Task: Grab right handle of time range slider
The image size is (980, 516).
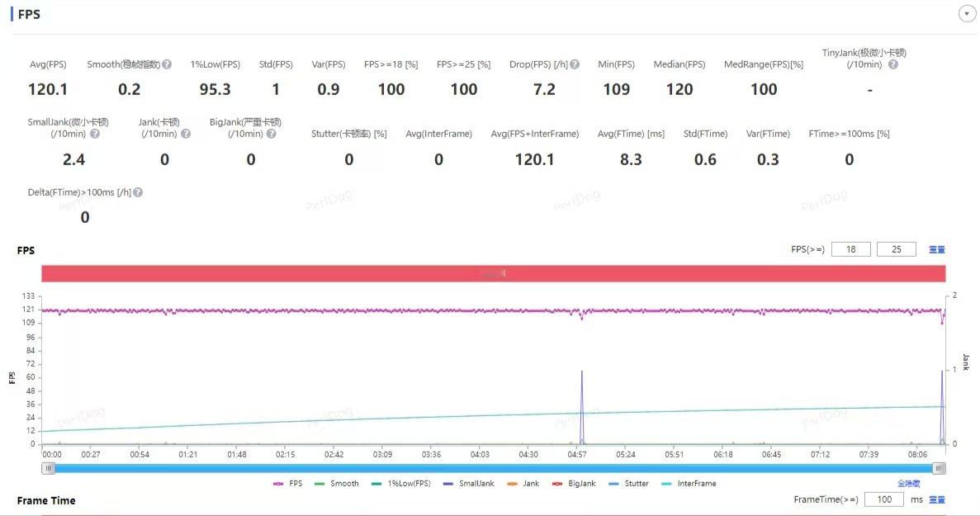Action: (x=939, y=468)
